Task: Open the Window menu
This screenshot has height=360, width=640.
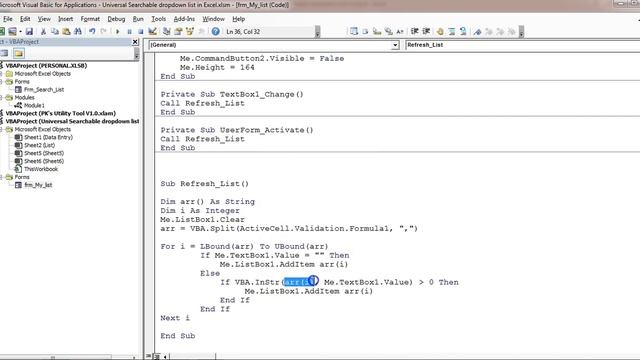Action: click(213, 19)
